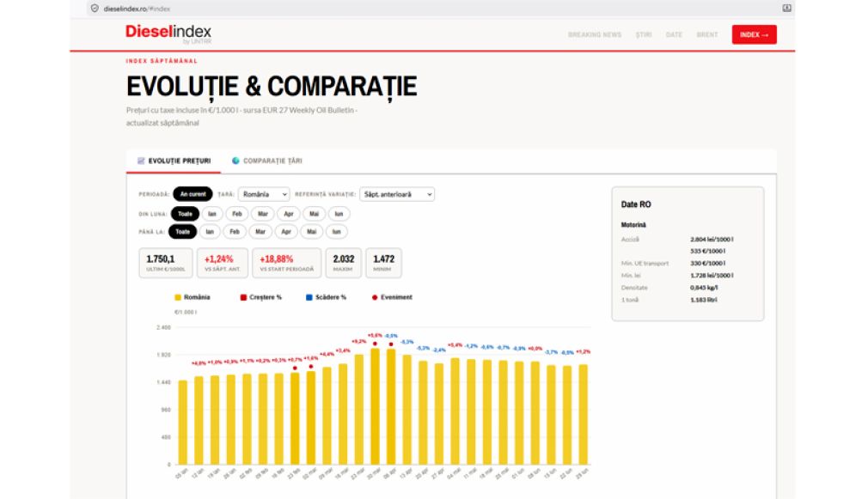Screen dimensions: 868x499
Task: Open the Săpt. anterioară reference dropdown
Action: 397,194
